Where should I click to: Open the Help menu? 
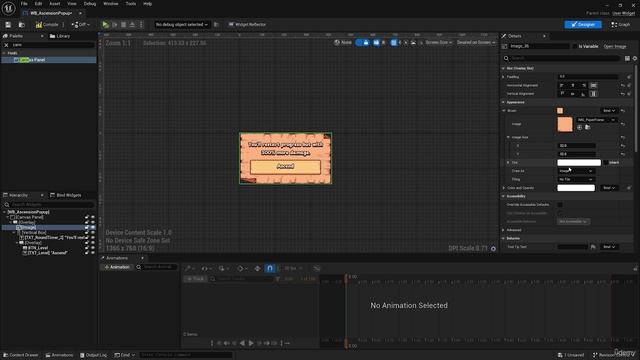[x=147, y=4]
